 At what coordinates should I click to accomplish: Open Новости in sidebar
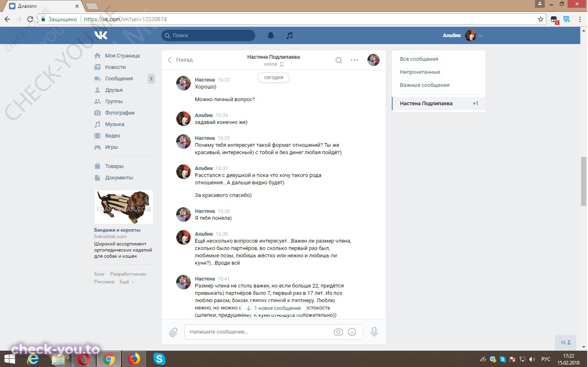(115, 67)
